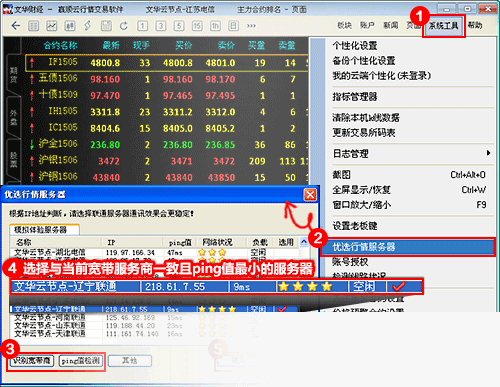This screenshot has height=387, width=500.
Task: Open the 账户 menu
Action: (367, 25)
